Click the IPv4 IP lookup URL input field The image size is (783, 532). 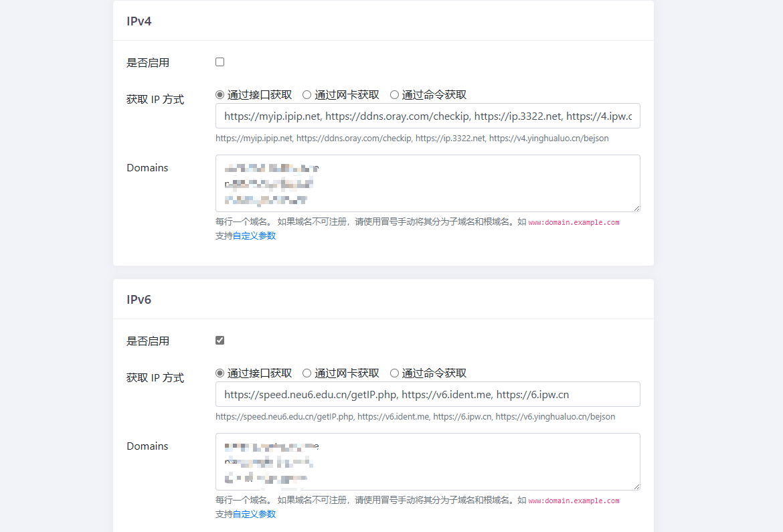[x=428, y=116]
